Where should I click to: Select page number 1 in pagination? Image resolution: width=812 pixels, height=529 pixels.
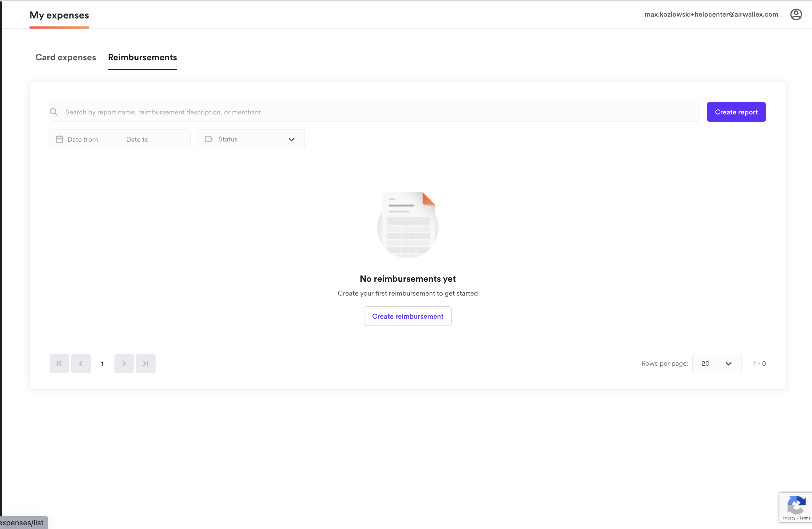pos(102,364)
